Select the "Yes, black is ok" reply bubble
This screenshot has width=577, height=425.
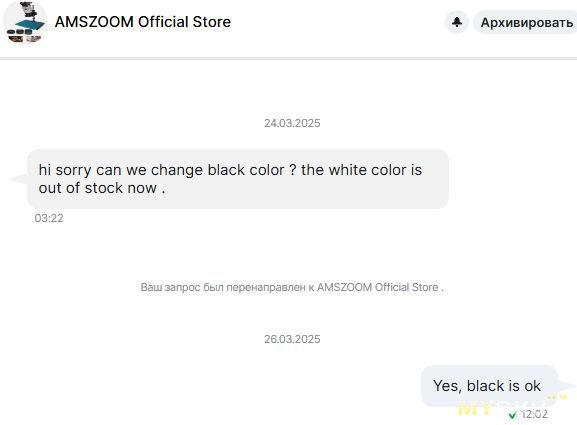tap(489, 386)
